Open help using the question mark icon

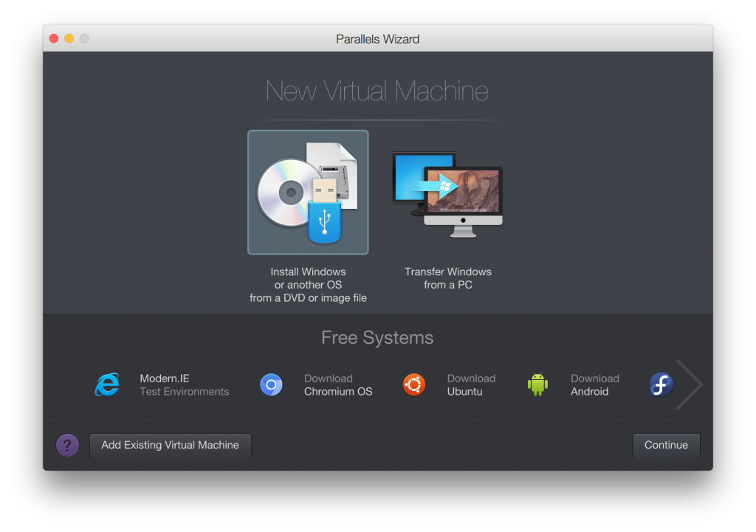[x=67, y=445]
